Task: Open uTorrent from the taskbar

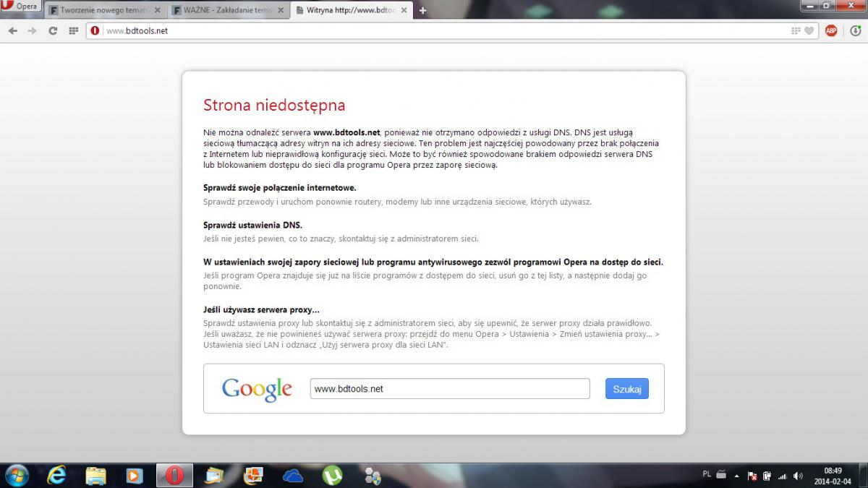Action: pyautogui.click(x=333, y=475)
